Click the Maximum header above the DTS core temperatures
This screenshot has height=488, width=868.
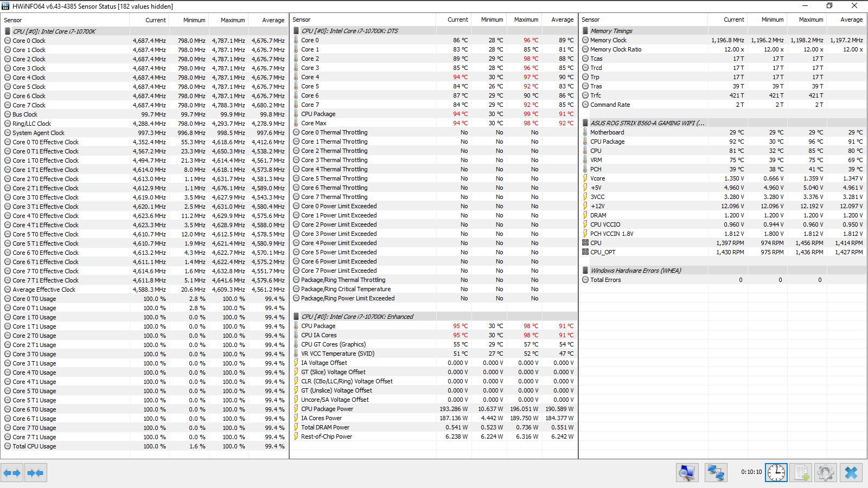(526, 20)
